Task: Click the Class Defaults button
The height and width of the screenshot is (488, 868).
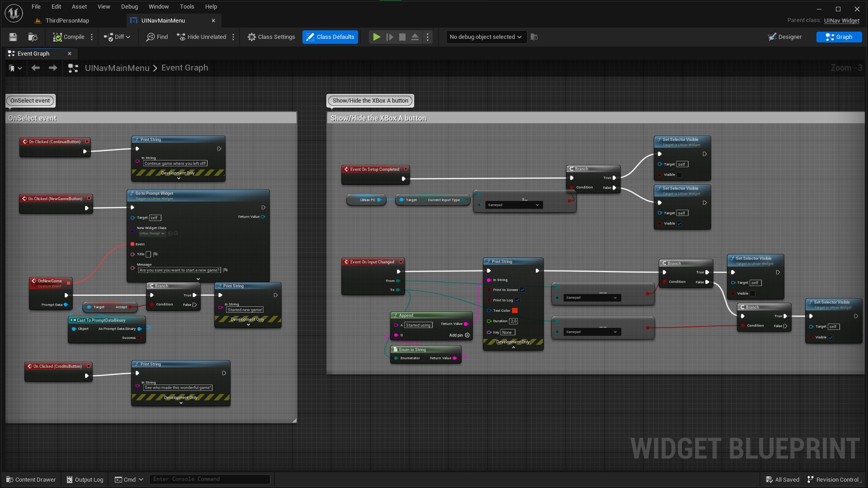Action: tap(330, 37)
